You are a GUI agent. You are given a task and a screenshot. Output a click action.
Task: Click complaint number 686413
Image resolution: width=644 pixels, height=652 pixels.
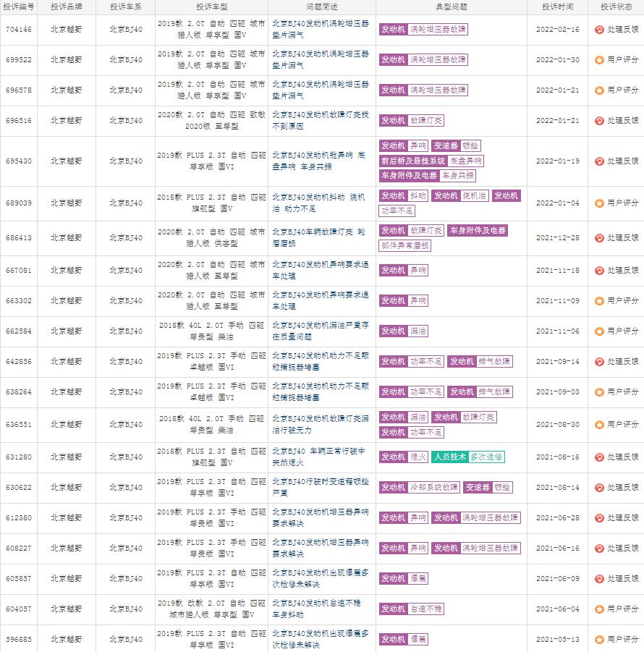pyautogui.click(x=19, y=238)
